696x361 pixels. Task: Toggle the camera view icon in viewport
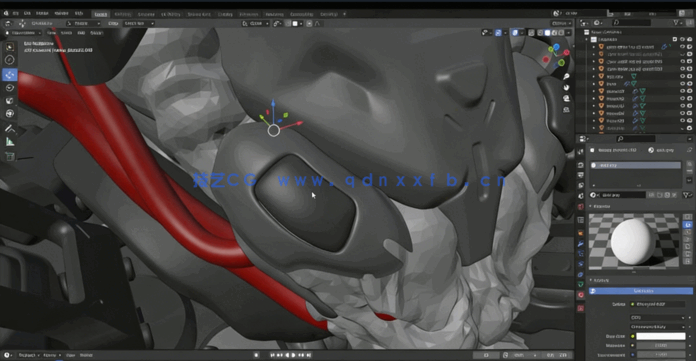566,98
